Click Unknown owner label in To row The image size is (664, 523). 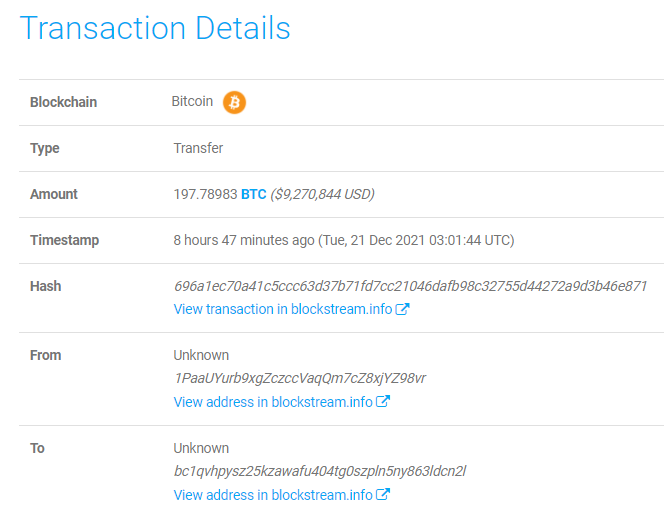click(x=201, y=448)
